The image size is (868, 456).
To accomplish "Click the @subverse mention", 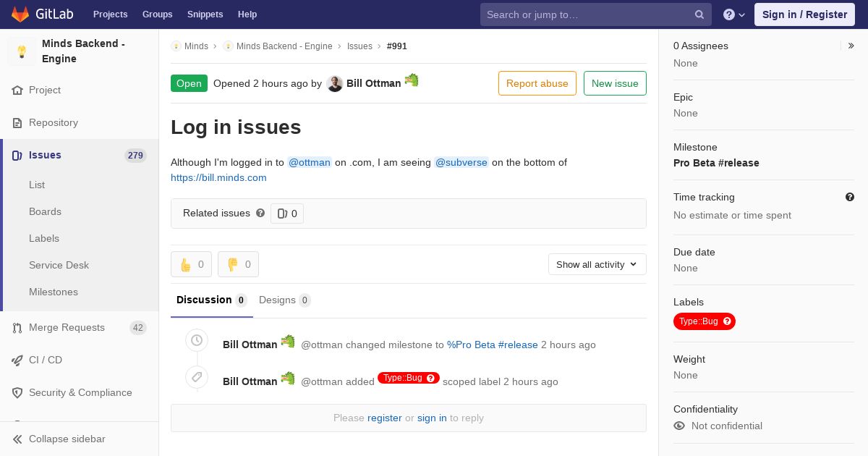I will (x=461, y=162).
